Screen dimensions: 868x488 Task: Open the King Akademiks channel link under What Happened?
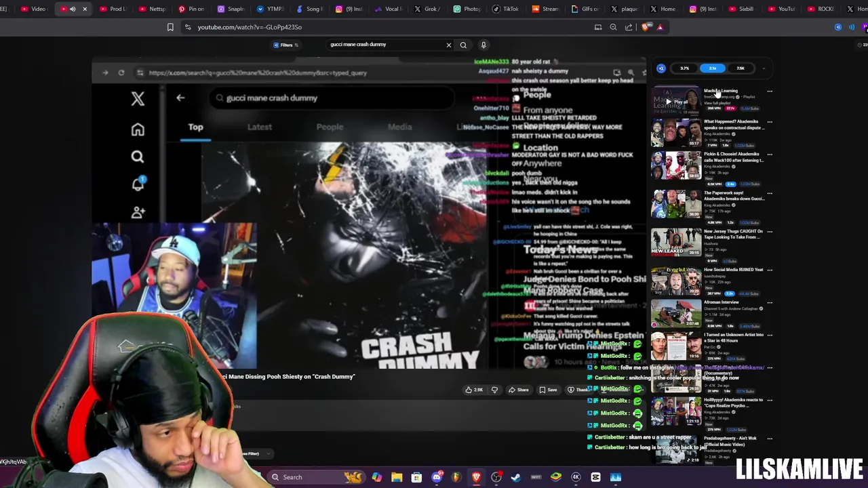pyautogui.click(x=716, y=134)
